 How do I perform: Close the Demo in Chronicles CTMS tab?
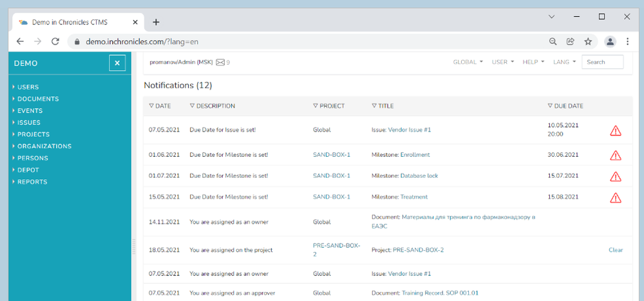pyautogui.click(x=135, y=22)
